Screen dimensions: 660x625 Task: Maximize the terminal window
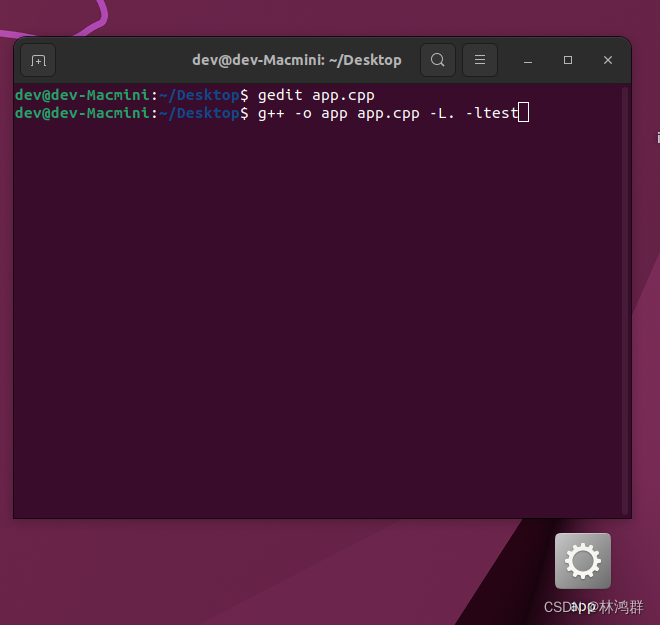(x=568, y=60)
